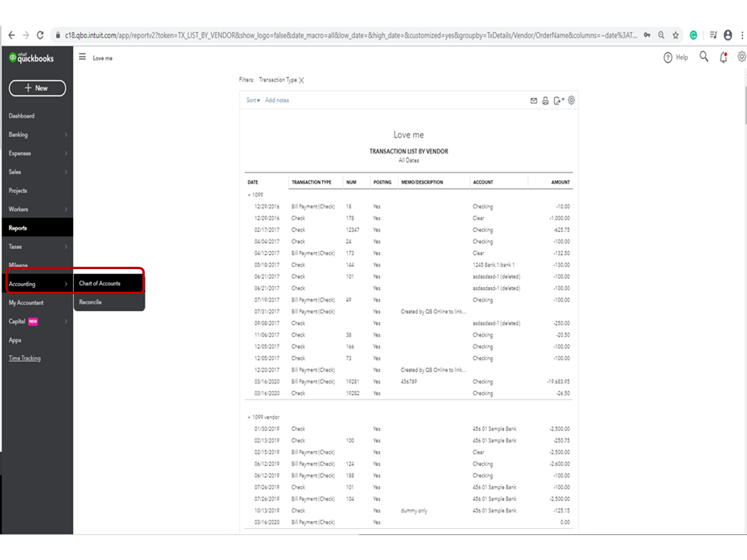Open Projects in the left sidebar
The image size is (747, 560).
coord(18,191)
